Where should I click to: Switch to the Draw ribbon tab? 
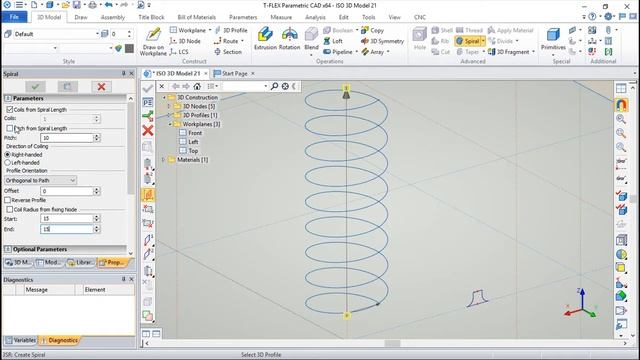point(81,17)
